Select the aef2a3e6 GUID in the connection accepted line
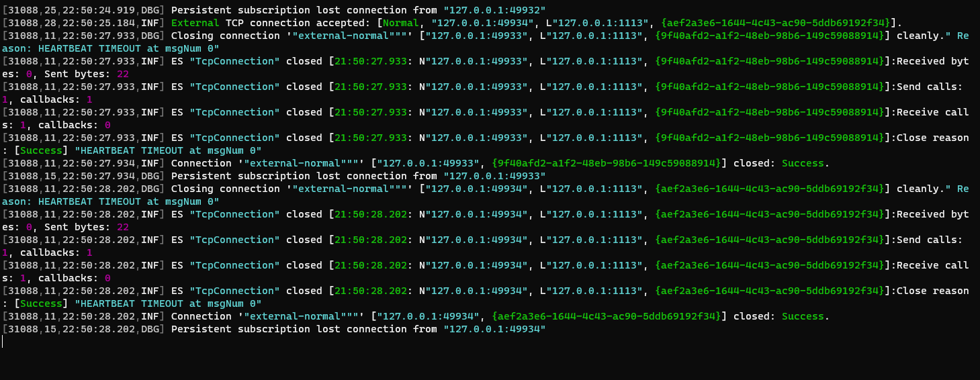980x380 pixels. (x=775, y=23)
